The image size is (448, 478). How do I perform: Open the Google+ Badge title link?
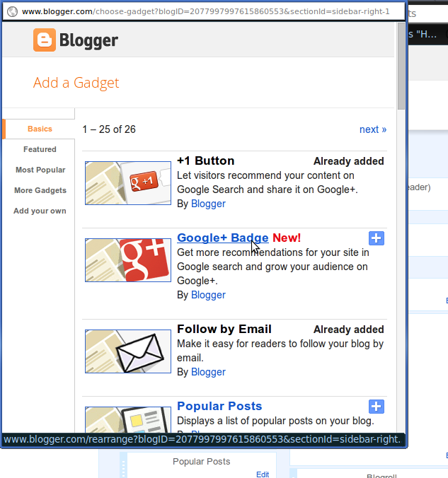223,238
